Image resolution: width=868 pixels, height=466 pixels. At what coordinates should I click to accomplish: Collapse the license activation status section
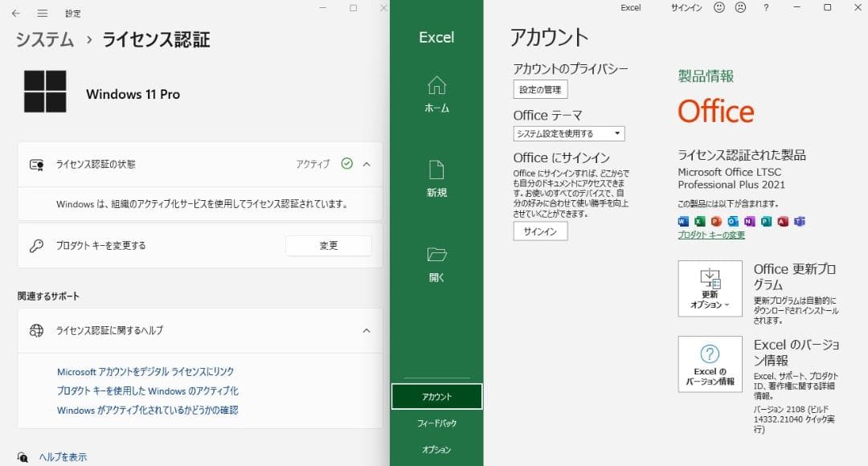click(x=366, y=165)
